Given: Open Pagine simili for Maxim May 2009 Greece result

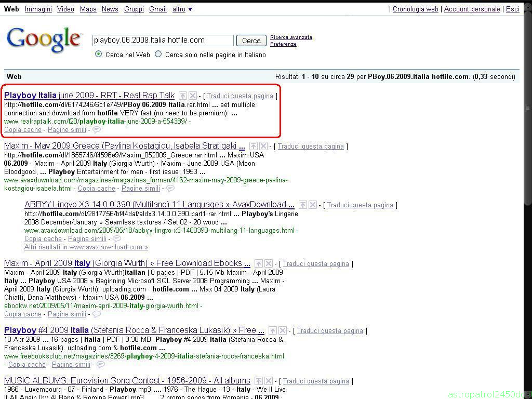Looking at the screenshot, I should (141, 188).
